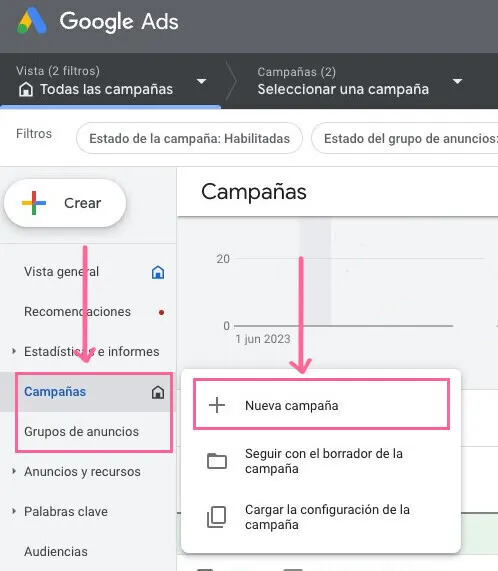Choose Nueva campaña from the popup menu
This screenshot has width=498, height=571.
(x=321, y=405)
